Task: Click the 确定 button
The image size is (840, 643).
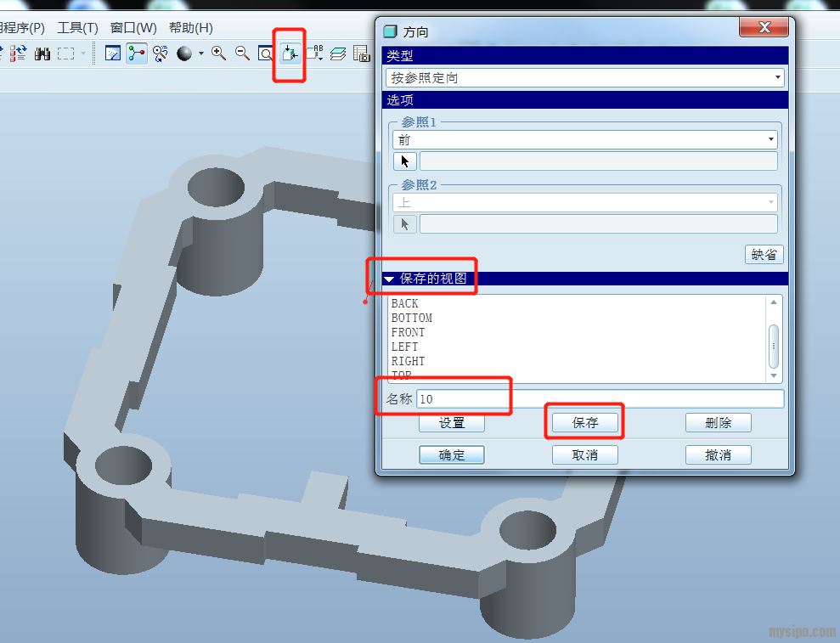Action: point(451,454)
